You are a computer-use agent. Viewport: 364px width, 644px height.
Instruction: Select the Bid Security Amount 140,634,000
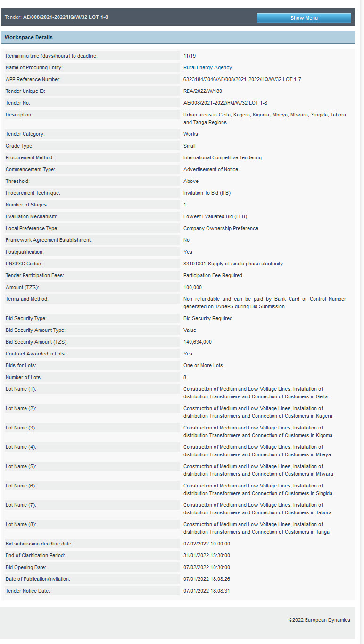click(x=198, y=342)
